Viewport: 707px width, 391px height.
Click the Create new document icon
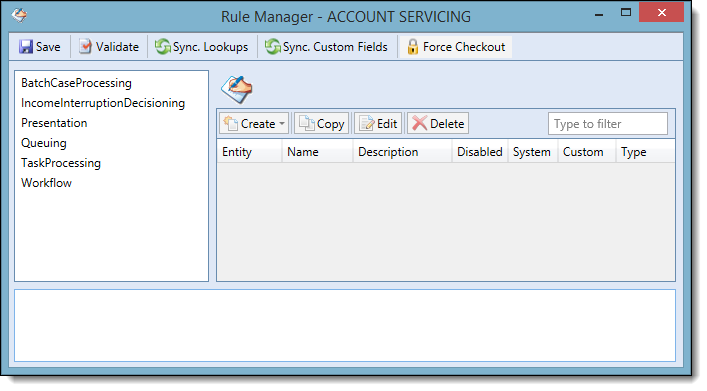231,124
